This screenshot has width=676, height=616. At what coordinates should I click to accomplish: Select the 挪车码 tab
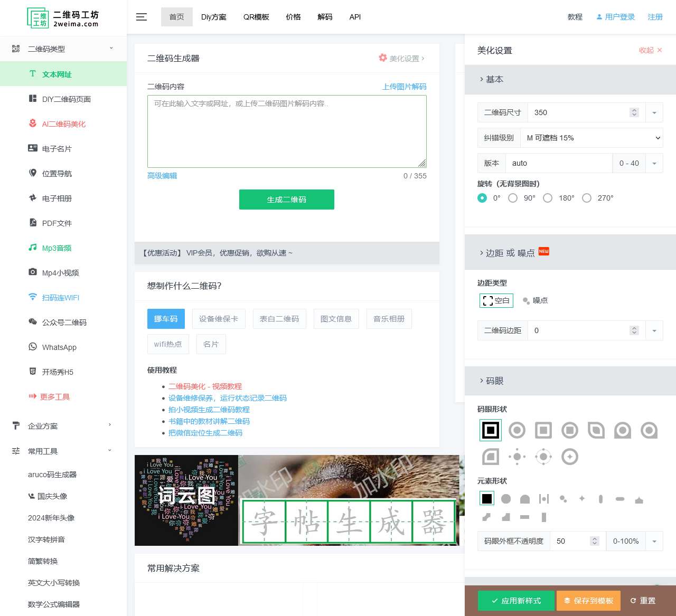pos(165,319)
